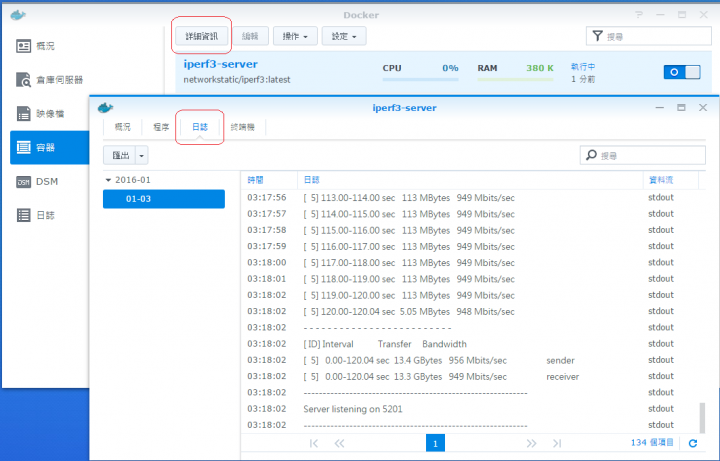Click the 匯出 export button
The image size is (720, 461).
[x=120, y=155]
